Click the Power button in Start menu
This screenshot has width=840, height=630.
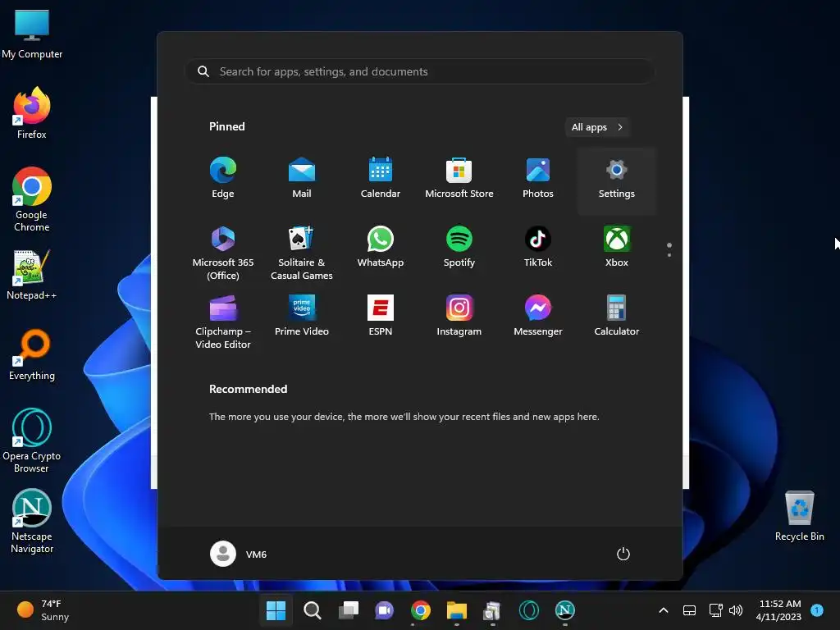[623, 554]
